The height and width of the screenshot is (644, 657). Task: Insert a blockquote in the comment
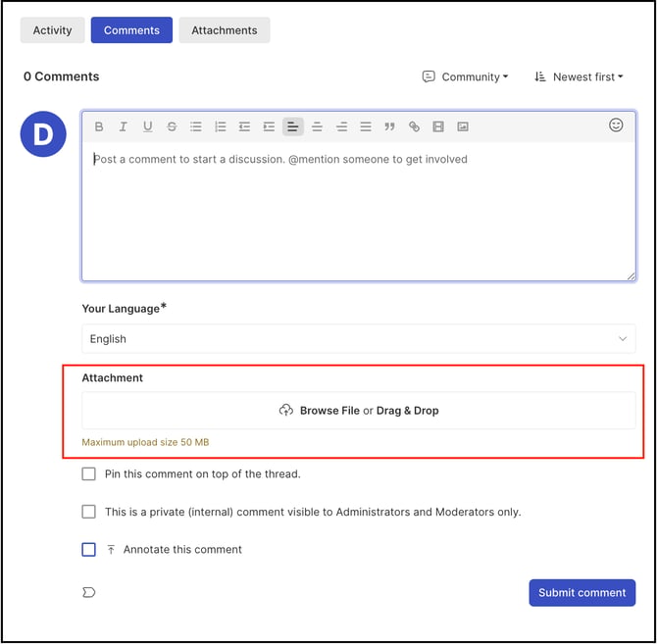point(389,126)
